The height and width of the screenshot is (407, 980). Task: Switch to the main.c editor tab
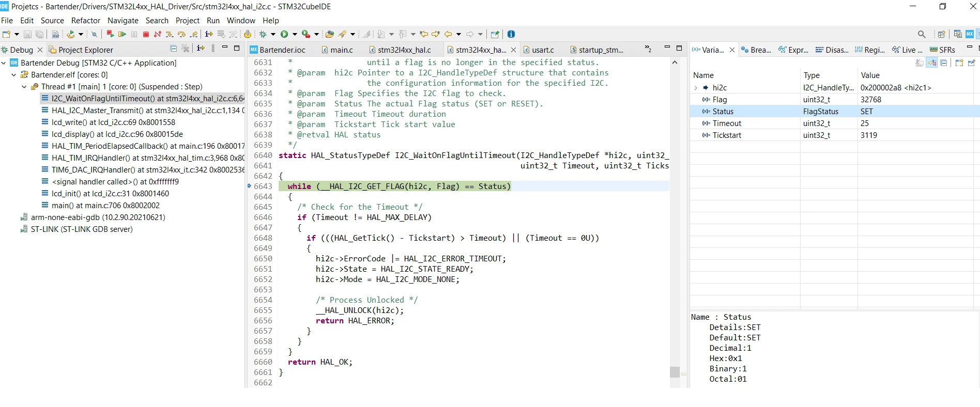338,50
